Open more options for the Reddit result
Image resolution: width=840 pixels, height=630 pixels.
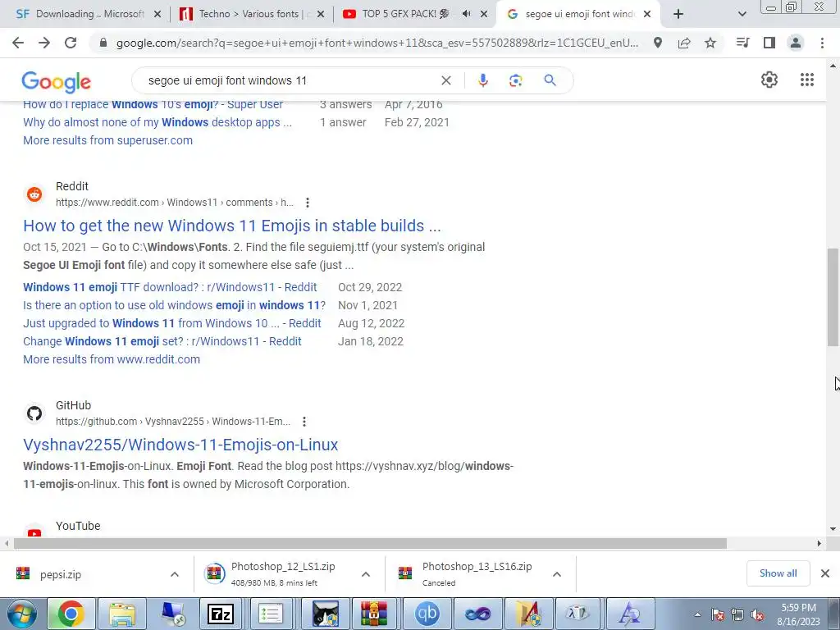point(307,203)
